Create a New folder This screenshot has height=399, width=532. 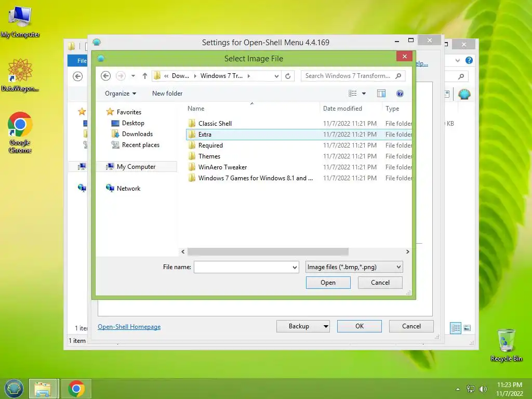pos(167,94)
